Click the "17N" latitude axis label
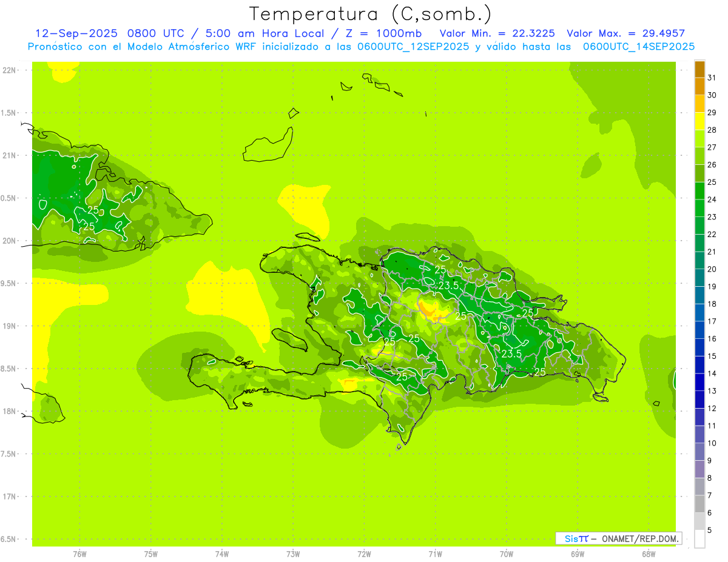 pos(10,497)
